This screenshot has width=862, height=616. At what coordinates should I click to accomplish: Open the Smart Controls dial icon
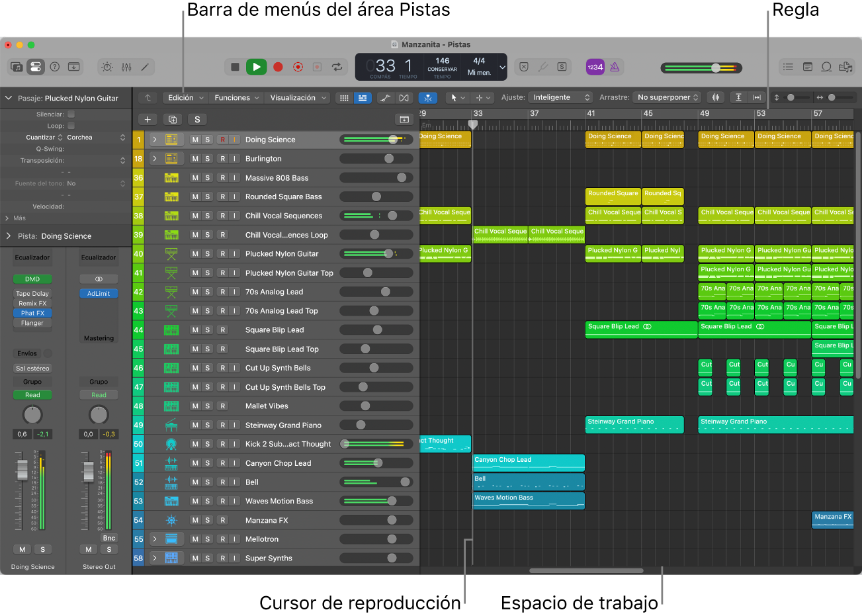(x=107, y=67)
